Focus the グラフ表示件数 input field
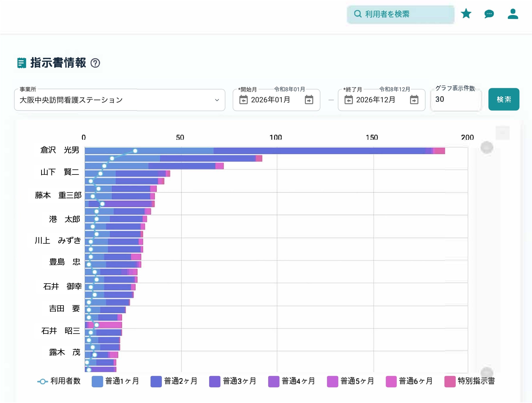 click(455, 99)
